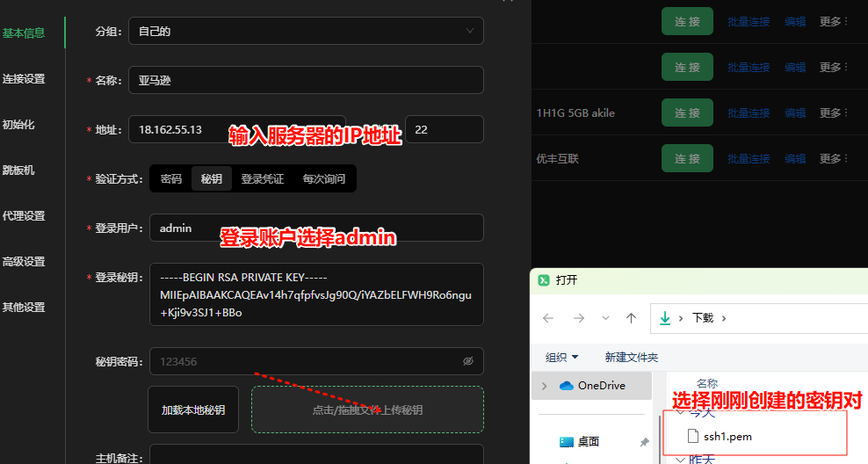Open the 分组 dropdown showing 自己的
This screenshot has height=464, width=868.
[x=306, y=31]
